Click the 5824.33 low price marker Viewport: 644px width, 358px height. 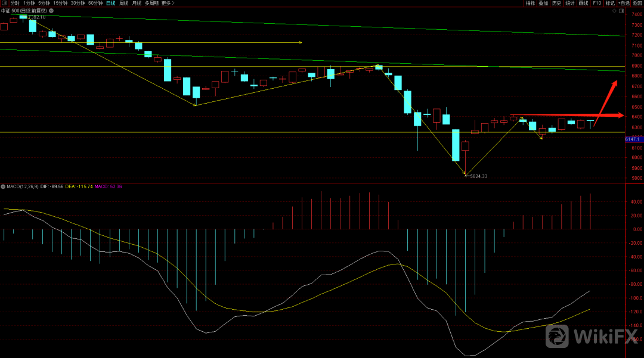click(479, 176)
